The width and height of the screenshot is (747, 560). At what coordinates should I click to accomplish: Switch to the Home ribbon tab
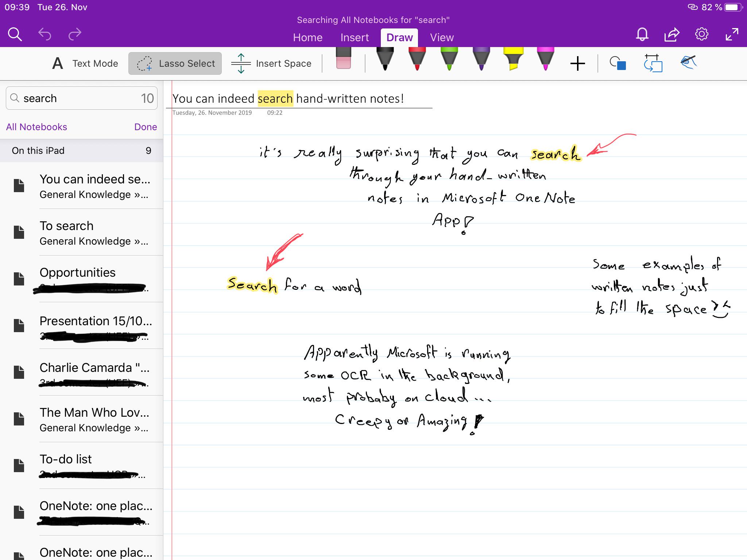pyautogui.click(x=307, y=37)
